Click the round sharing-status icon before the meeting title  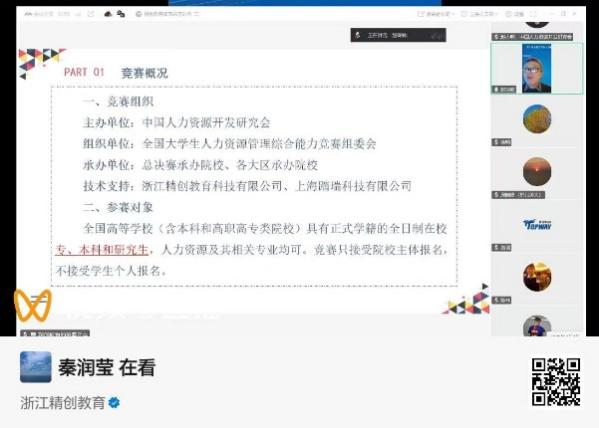[139, 14]
